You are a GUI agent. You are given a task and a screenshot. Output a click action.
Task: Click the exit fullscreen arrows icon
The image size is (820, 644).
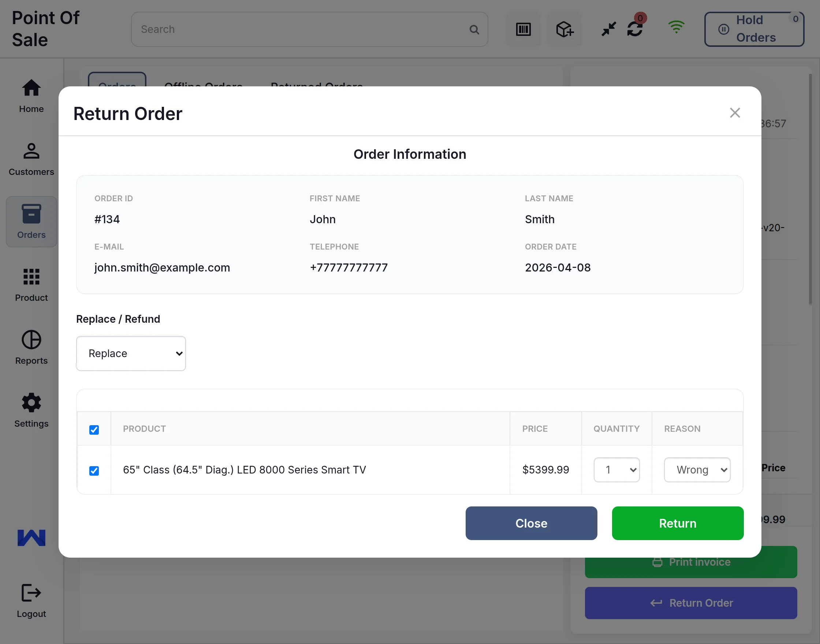[x=608, y=29]
